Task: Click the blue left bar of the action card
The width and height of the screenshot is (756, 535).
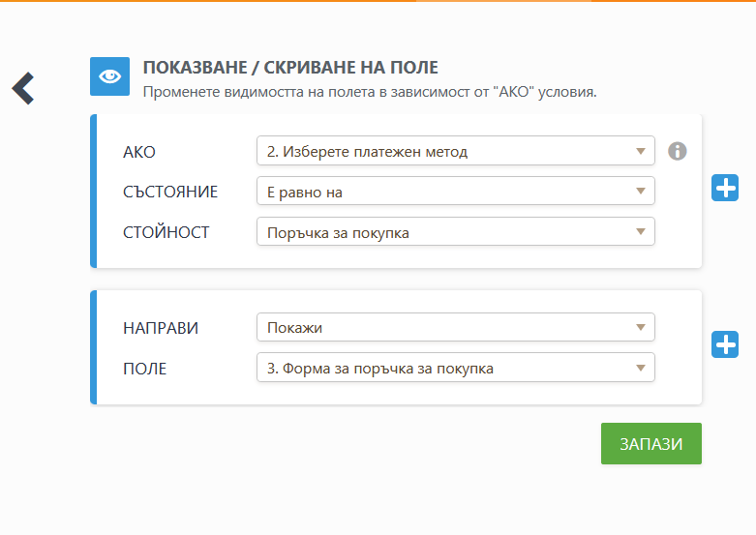Action: point(94,347)
